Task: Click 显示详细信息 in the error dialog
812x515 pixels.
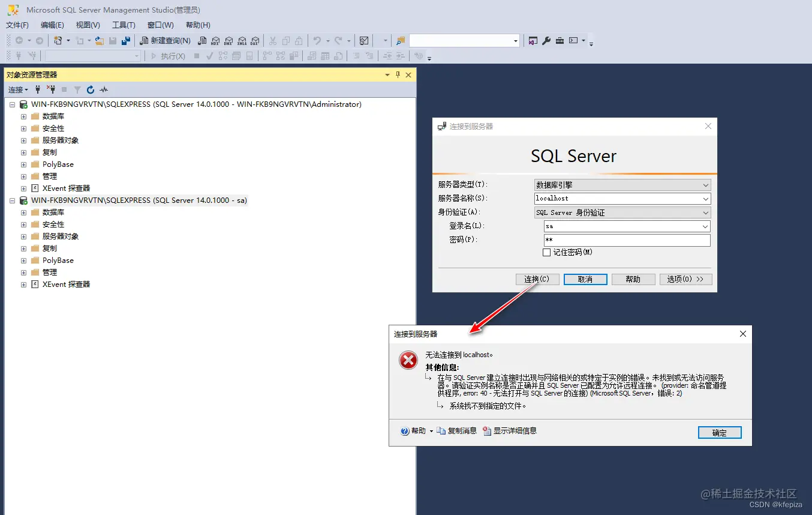Action: click(510, 431)
